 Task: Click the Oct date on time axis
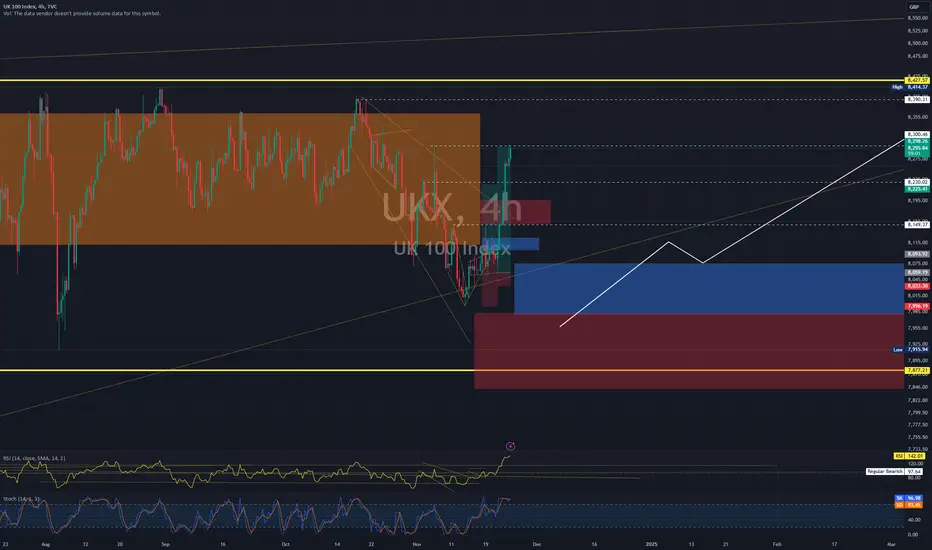coord(285,544)
